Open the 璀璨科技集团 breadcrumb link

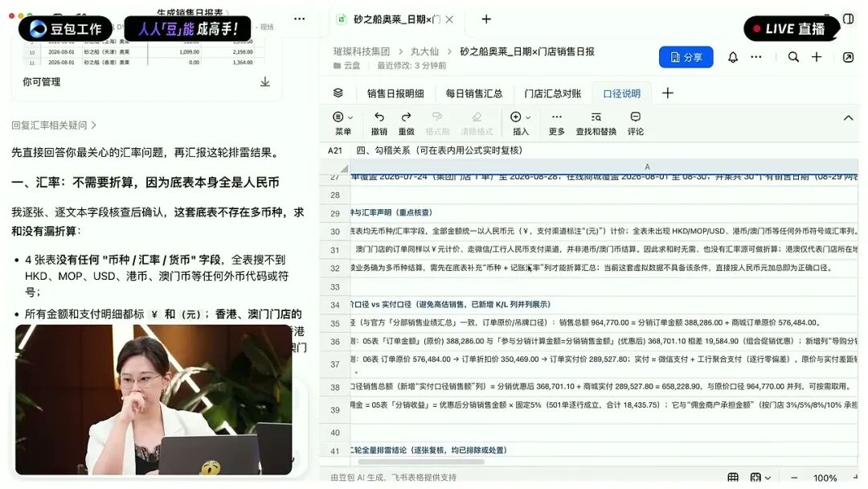(362, 51)
